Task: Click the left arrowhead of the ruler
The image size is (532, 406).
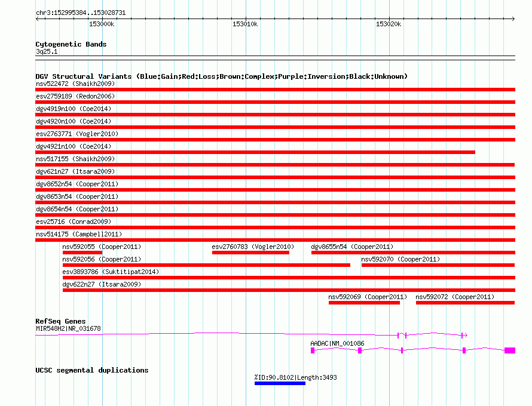Action: pos(37,19)
